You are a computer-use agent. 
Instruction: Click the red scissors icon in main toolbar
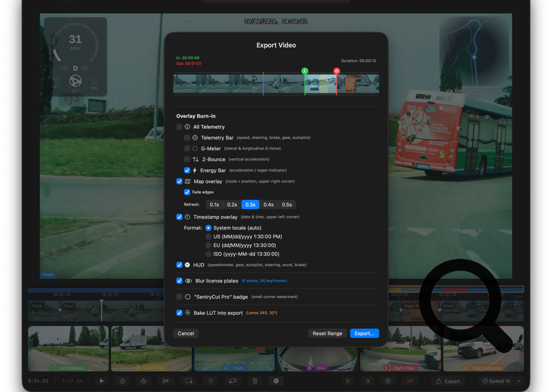410,381
